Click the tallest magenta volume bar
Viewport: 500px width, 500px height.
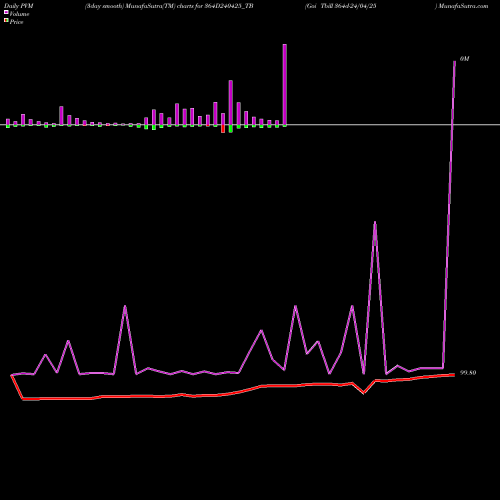click(x=285, y=85)
